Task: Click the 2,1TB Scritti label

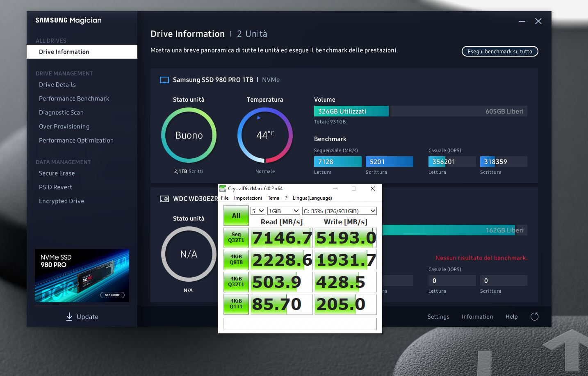Action: click(x=189, y=171)
